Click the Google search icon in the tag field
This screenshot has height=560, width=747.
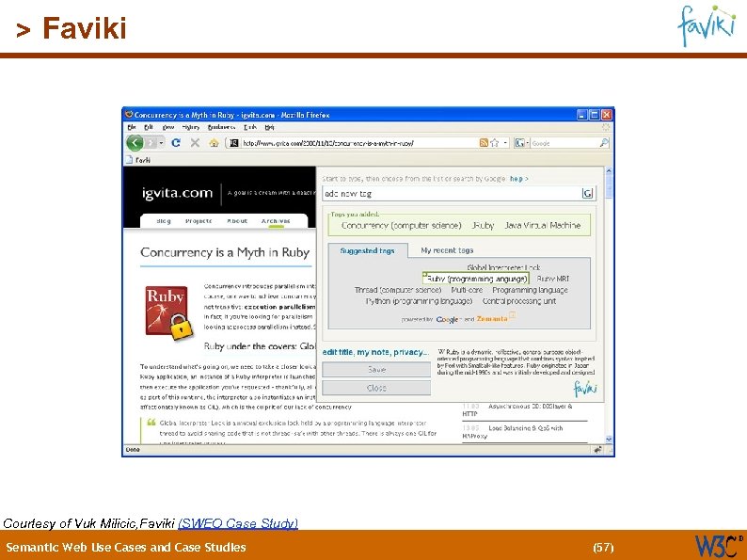(588, 194)
